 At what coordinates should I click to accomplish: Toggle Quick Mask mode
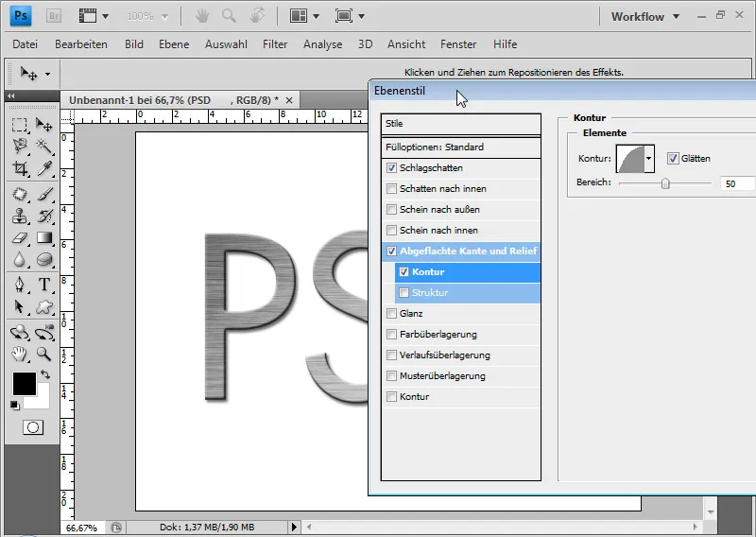coord(33,427)
